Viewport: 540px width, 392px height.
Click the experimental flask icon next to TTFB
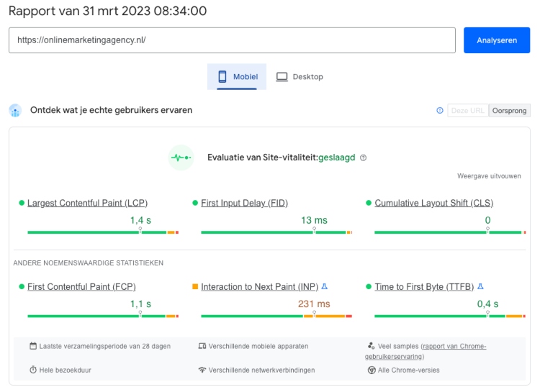(480, 286)
